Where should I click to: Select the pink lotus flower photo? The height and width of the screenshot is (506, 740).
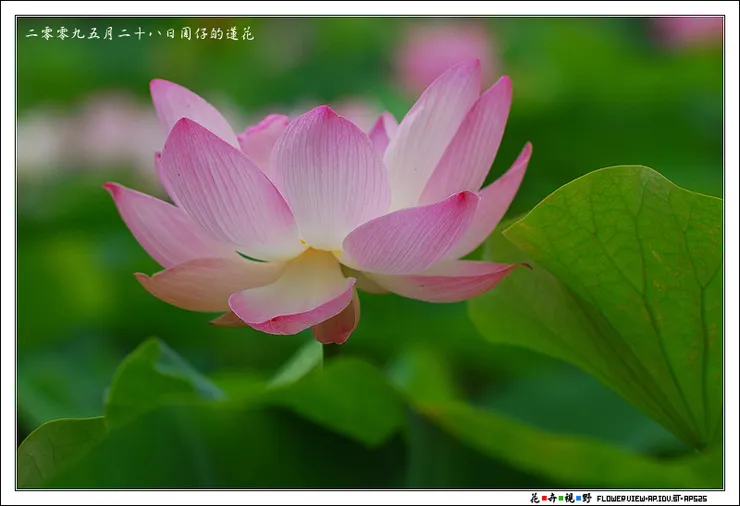[370, 253]
